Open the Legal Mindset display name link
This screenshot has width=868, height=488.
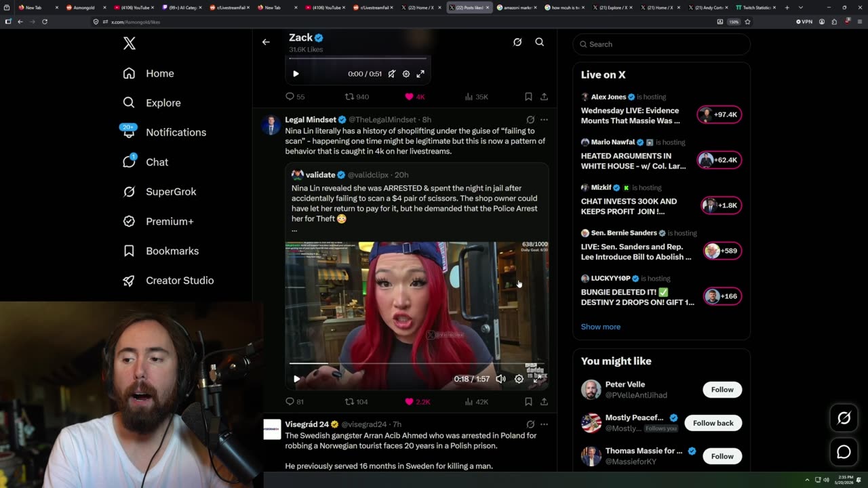311,120
